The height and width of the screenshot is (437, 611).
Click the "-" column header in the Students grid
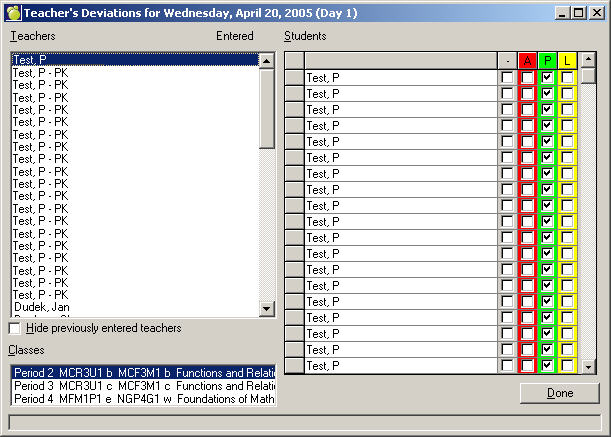point(507,61)
